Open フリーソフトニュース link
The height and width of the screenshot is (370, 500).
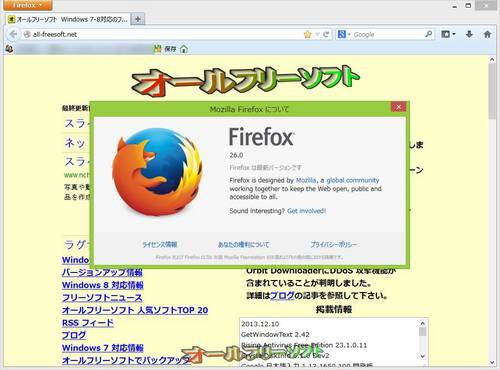tap(102, 298)
